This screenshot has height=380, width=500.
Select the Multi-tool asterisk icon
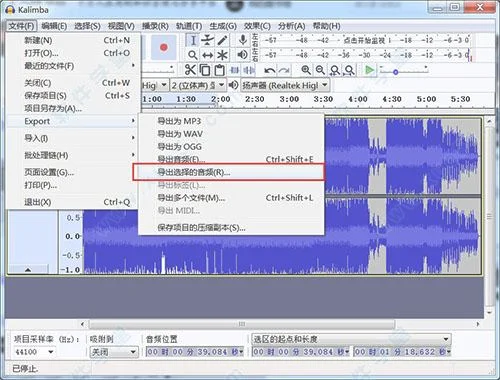point(222,55)
